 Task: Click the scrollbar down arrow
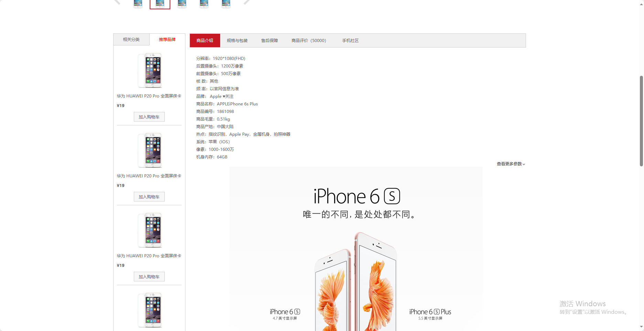pos(641,327)
